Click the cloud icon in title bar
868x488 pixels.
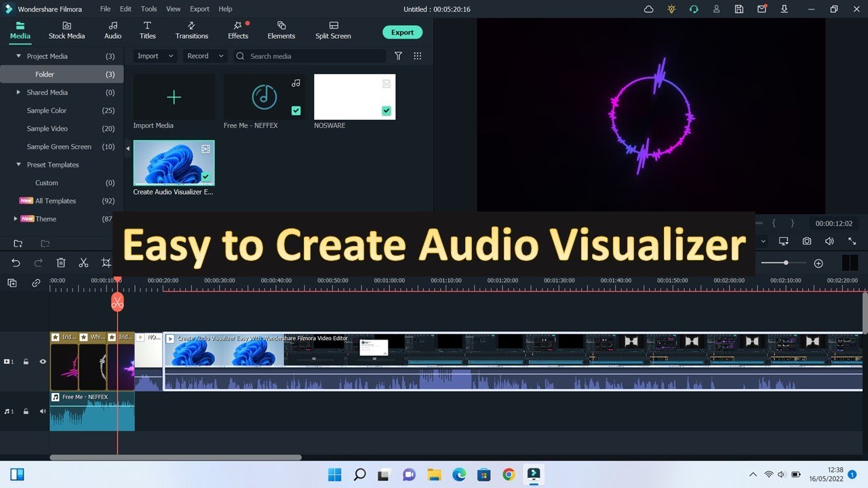(x=648, y=9)
